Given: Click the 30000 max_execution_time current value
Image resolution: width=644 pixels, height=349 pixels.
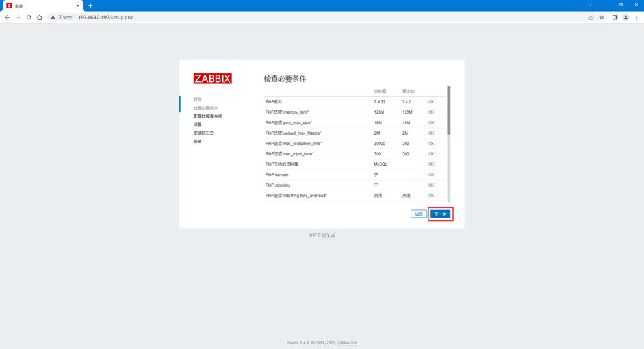Looking at the screenshot, I should point(380,143).
